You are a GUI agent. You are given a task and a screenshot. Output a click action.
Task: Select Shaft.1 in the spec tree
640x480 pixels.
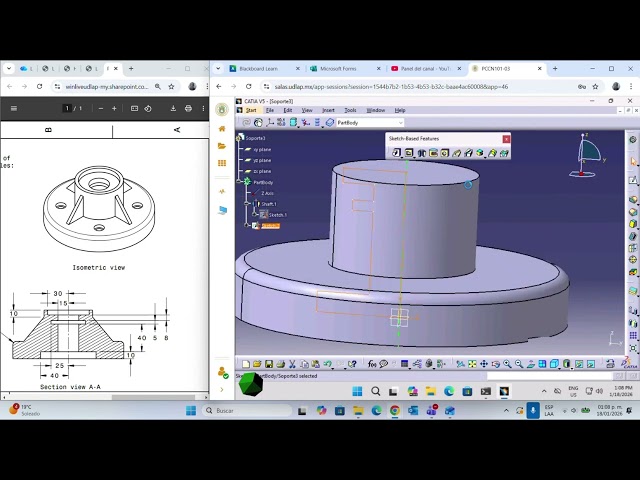pos(269,204)
